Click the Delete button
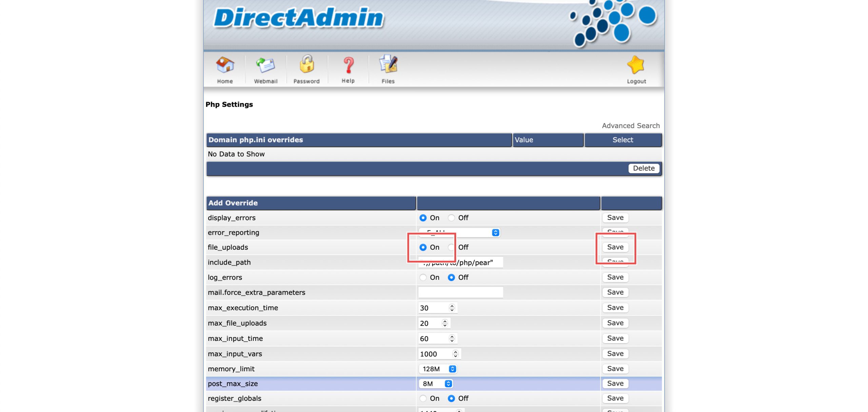This screenshot has height=412, width=868. [644, 168]
